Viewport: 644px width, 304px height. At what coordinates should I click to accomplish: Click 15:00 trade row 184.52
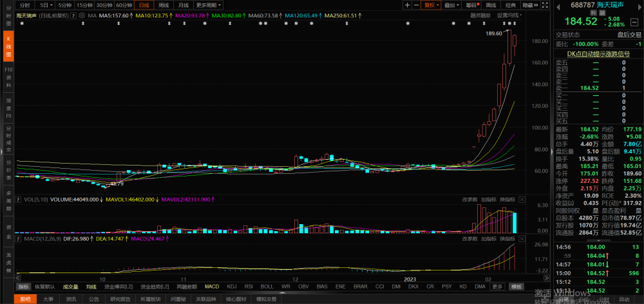(x=598, y=273)
